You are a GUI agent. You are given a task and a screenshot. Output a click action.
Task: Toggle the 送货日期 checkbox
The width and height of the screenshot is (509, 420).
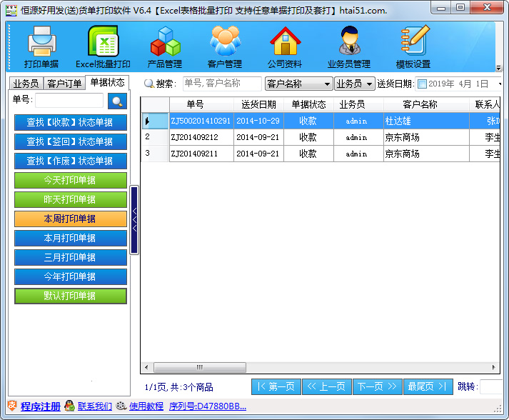point(422,84)
